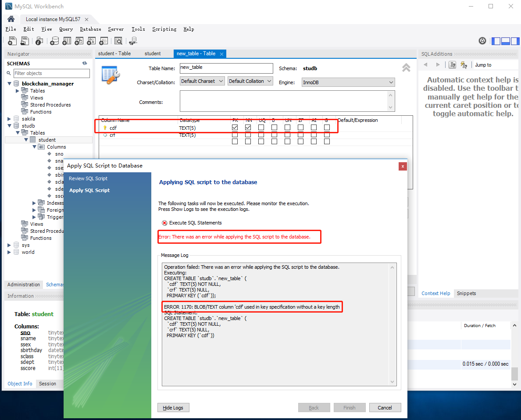Click the home screen icon
The width and height of the screenshot is (521, 420).
(11, 19)
